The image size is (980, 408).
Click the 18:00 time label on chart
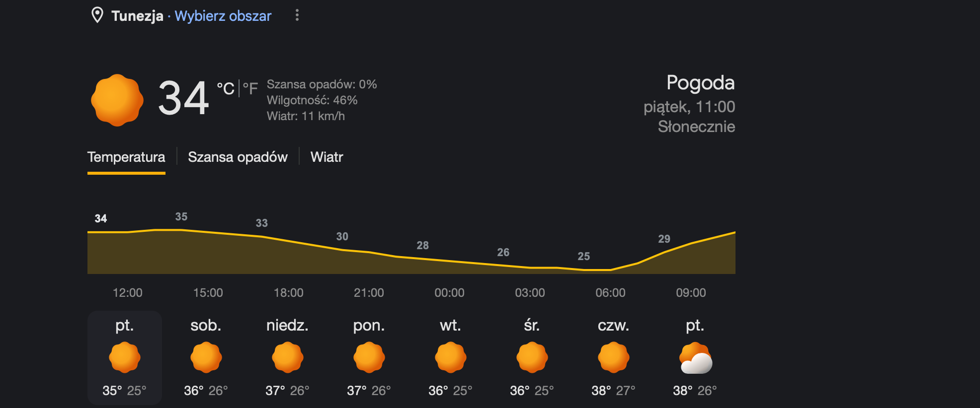click(288, 293)
